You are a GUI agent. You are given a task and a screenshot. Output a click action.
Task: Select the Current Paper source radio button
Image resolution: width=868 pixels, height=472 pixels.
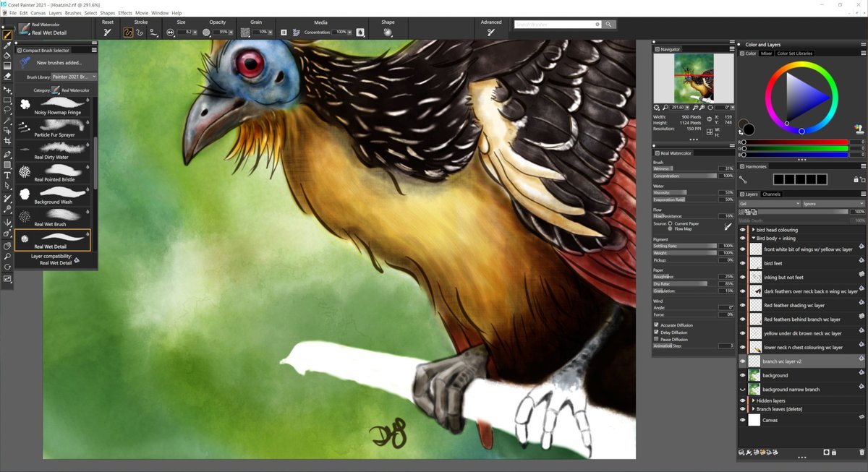point(670,223)
